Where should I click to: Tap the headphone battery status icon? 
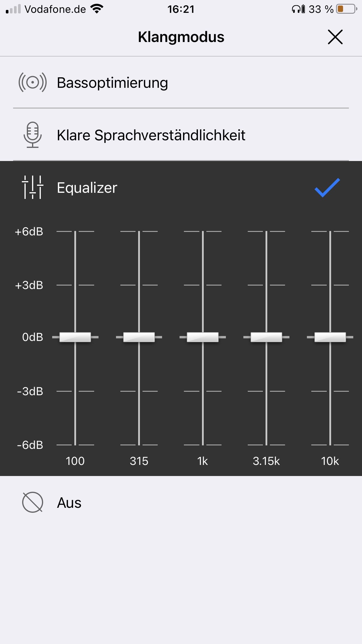coord(298,9)
